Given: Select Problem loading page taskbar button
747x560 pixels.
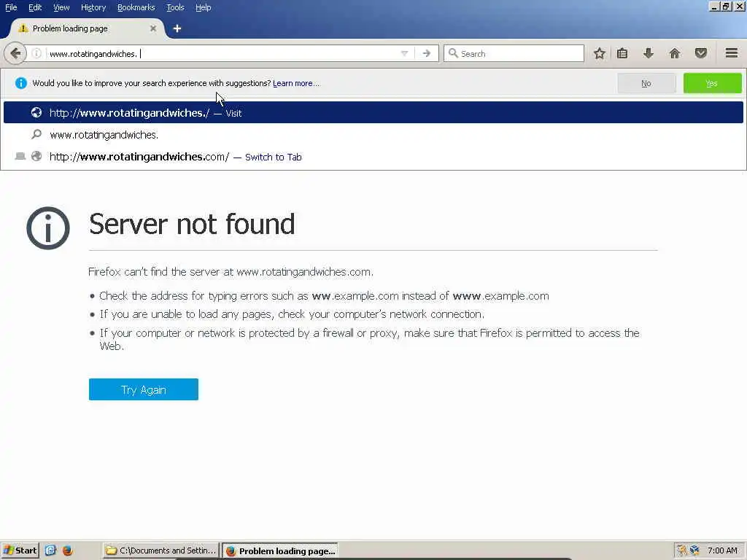Looking at the screenshot, I should click(x=281, y=551).
